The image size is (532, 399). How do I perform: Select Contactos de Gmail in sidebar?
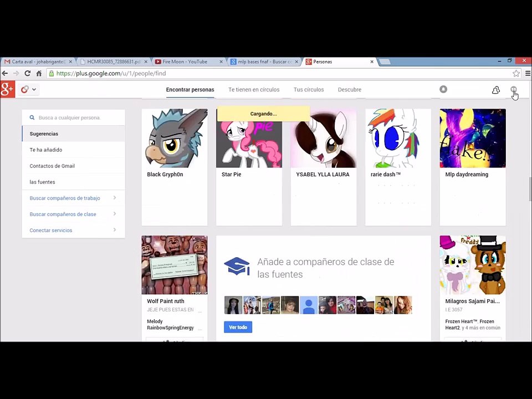[74, 166]
